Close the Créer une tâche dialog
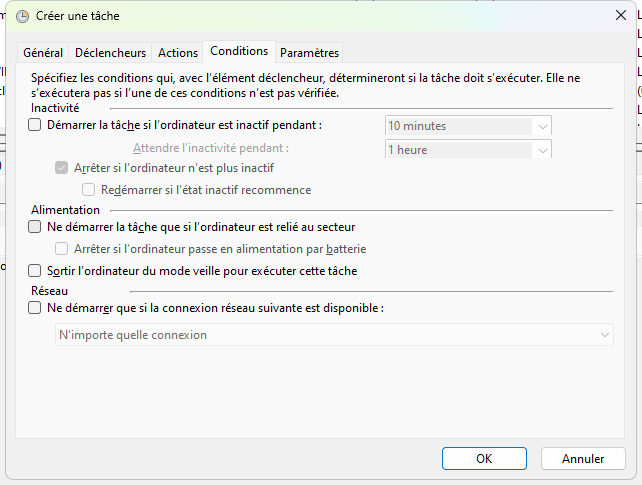 (x=619, y=15)
